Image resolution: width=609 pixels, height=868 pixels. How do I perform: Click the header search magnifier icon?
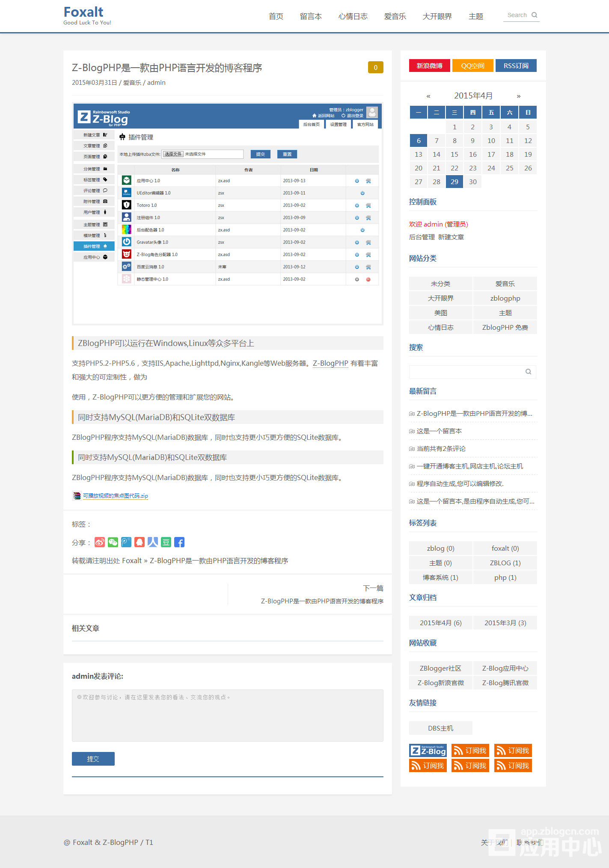(x=534, y=15)
